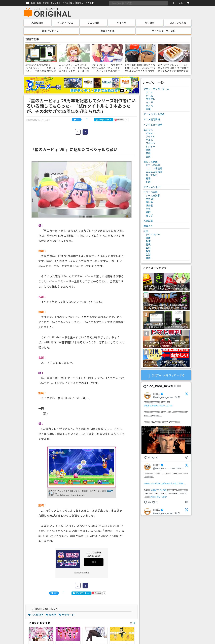The image size is (215, 644).
Task: Open the 星のカービィ tag link
Action: click(x=69, y=615)
